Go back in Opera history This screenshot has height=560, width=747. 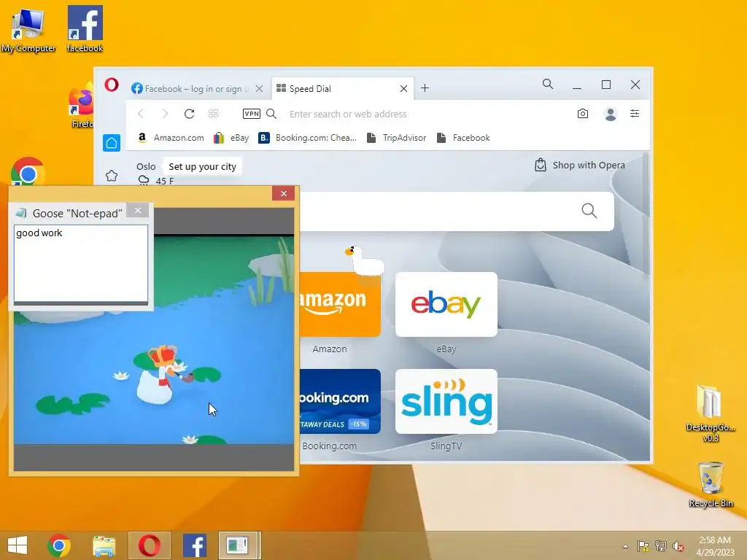(x=141, y=114)
